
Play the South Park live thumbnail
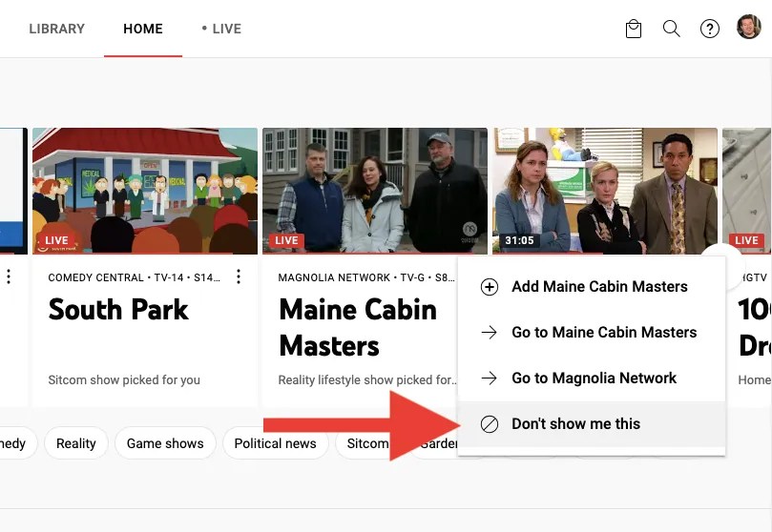pos(145,192)
